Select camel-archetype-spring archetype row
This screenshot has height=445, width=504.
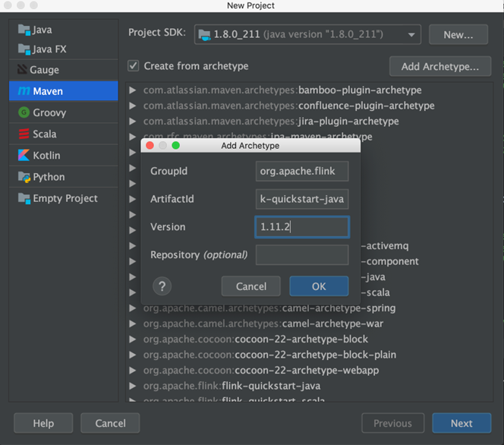click(310, 308)
